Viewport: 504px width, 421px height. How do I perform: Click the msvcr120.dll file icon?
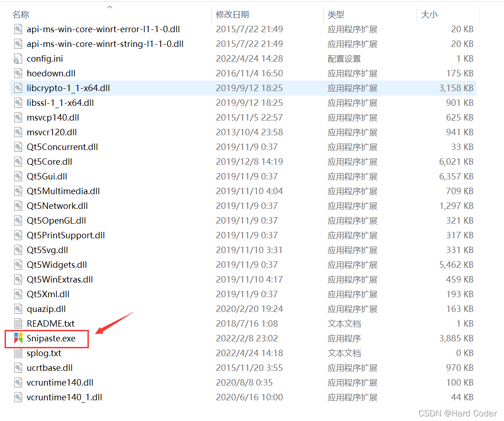click(x=18, y=133)
